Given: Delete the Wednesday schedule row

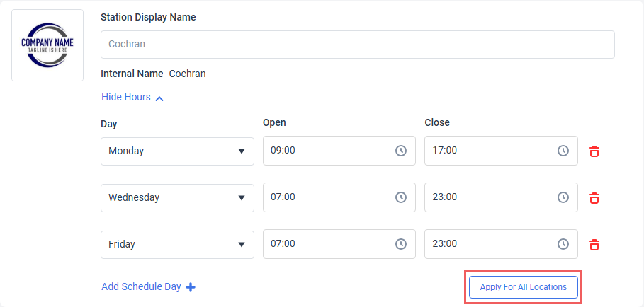Looking at the screenshot, I should [594, 197].
